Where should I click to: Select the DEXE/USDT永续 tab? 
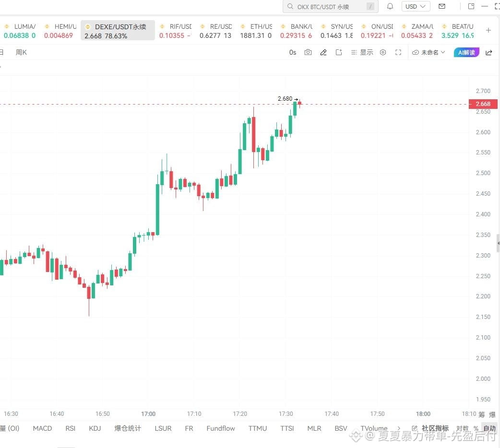point(118,31)
